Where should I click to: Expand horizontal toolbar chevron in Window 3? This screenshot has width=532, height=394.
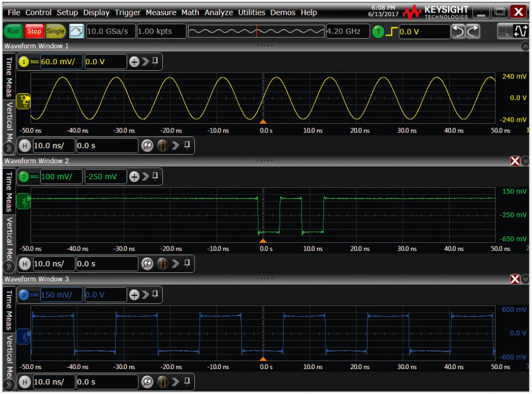point(175,382)
